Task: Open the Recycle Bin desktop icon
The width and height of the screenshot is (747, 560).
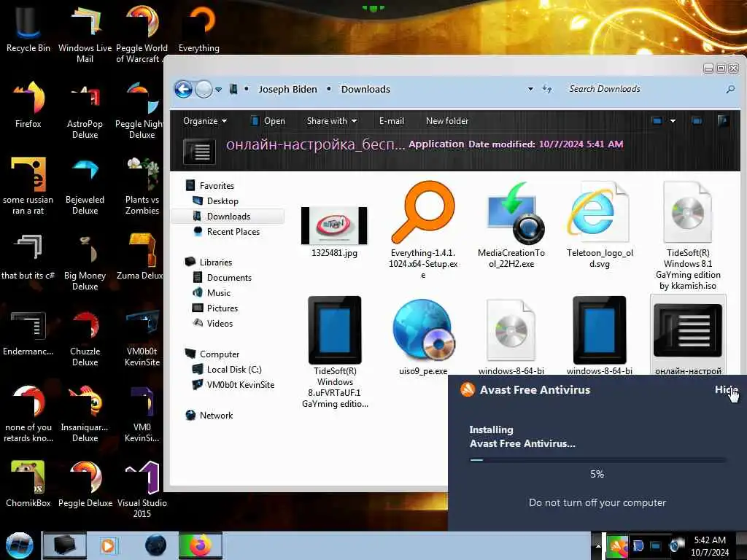Action: tap(28, 29)
